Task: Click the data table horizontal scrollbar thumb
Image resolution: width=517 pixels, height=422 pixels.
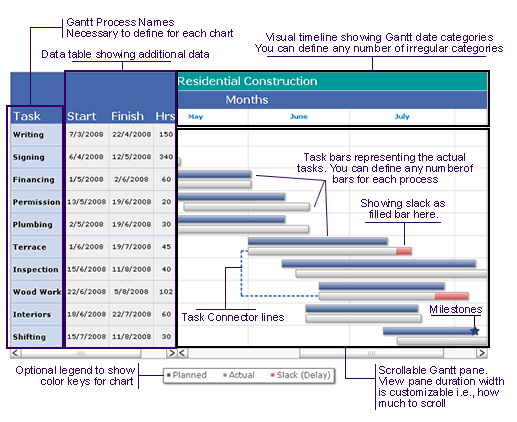Action: (x=81, y=353)
